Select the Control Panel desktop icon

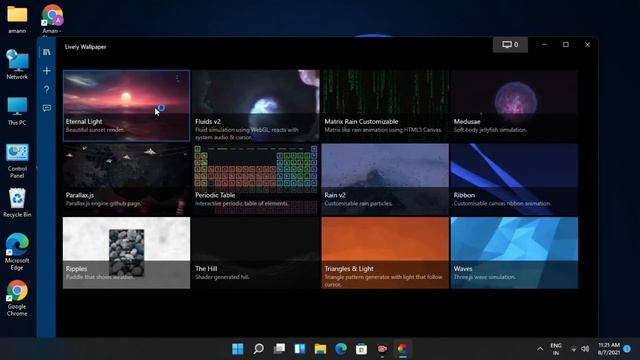point(17,161)
